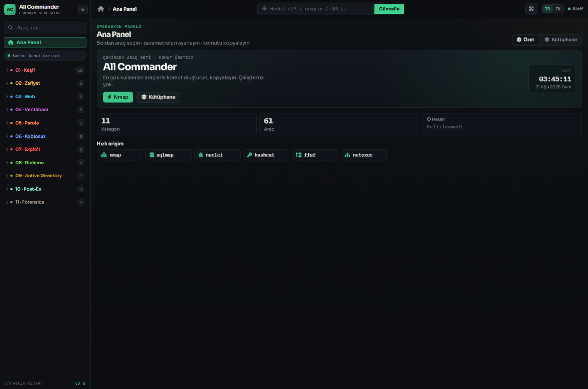Image resolution: width=588 pixels, height=389 pixels.
Task: Expand the 07 · Exploit category
Action: (45, 150)
